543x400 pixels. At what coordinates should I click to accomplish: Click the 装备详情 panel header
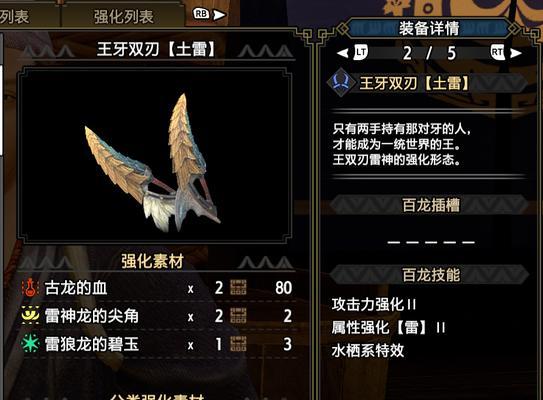[x=429, y=28]
